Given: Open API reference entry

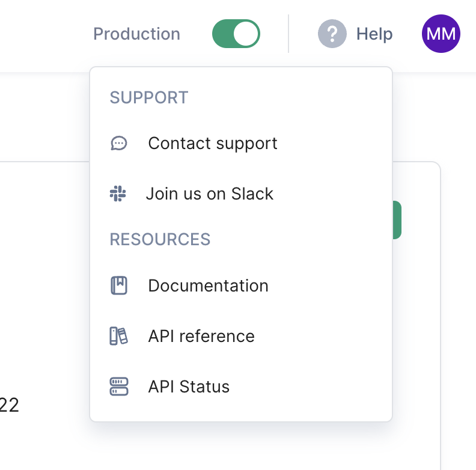Looking at the screenshot, I should [x=241, y=336].
